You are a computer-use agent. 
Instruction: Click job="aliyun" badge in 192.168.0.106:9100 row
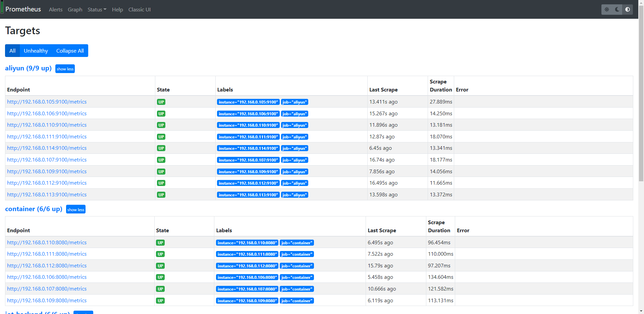pos(294,114)
